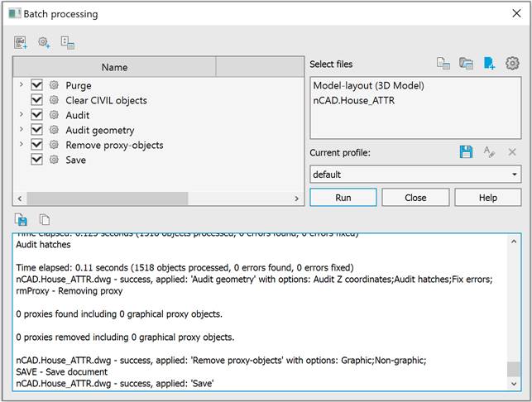Toggle the Save checkbox
The image size is (532, 402).
point(36,160)
